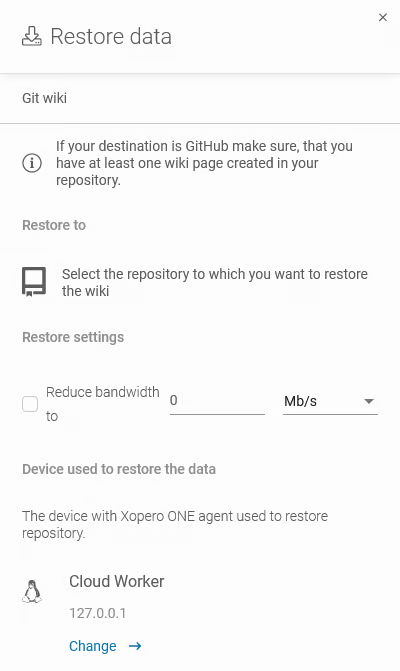Open the Mb/s unit dropdown
The height and width of the screenshot is (671, 400).
pyautogui.click(x=330, y=401)
